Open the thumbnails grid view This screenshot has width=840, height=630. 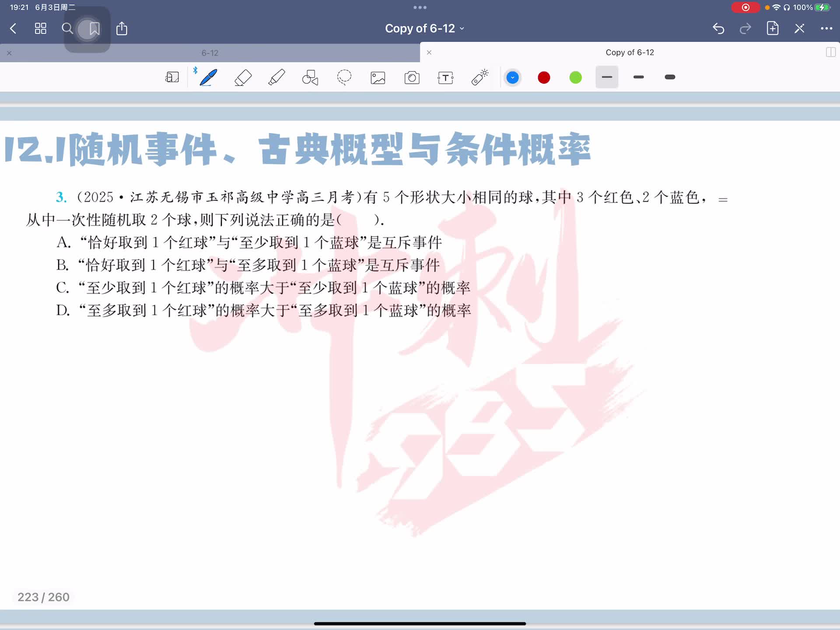[41, 29]
